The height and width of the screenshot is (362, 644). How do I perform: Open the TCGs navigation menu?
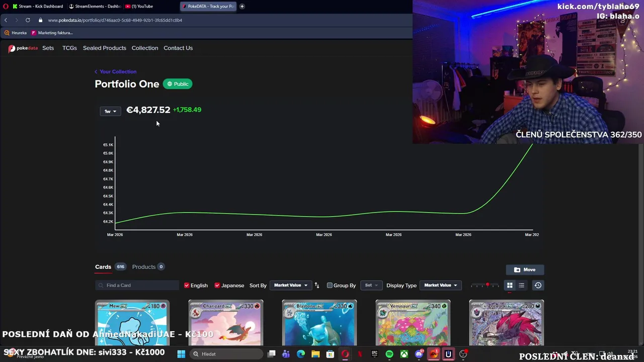click(x=69, y=48)
